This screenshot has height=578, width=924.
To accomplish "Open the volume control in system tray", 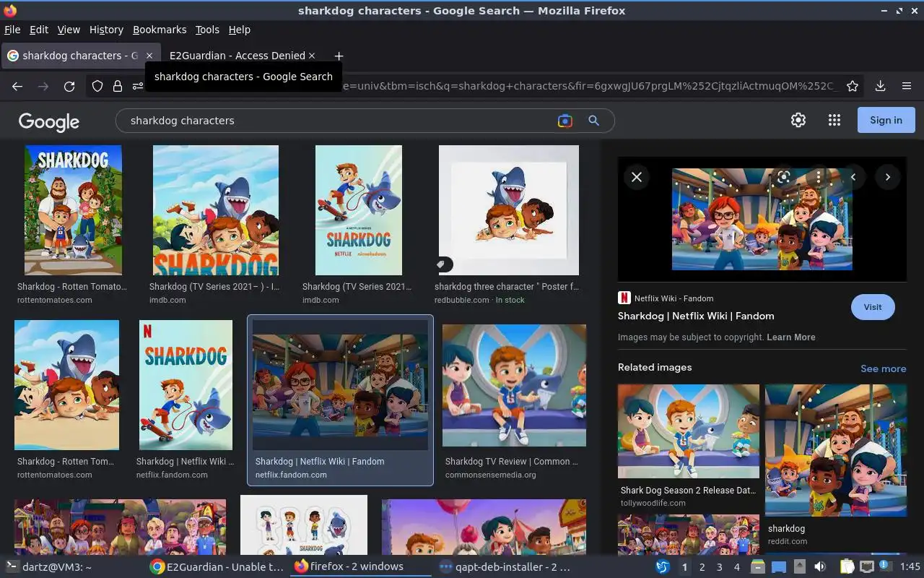I will click(x=820, y=567).
